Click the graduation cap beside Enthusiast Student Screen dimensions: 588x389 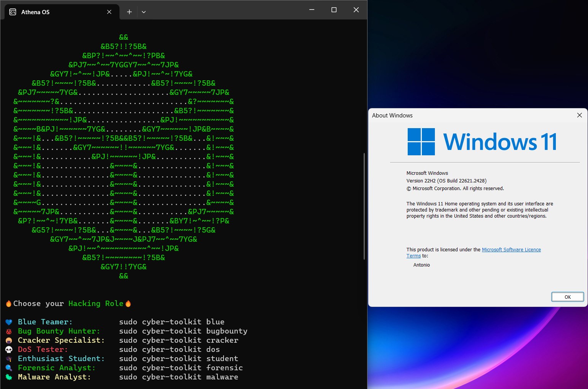coord(8,358)
